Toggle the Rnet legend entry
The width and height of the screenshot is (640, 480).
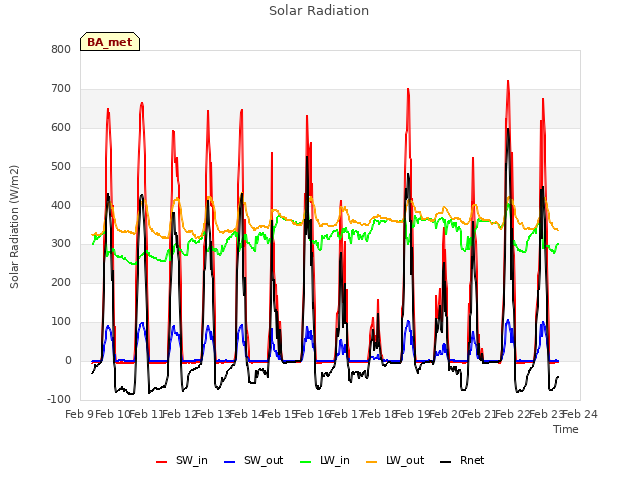pos(462,460)
